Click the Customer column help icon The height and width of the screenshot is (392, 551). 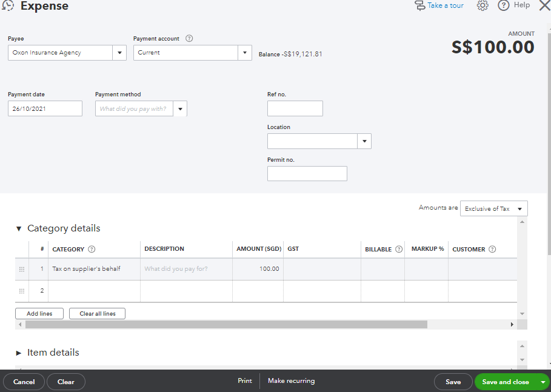[492, 248]
